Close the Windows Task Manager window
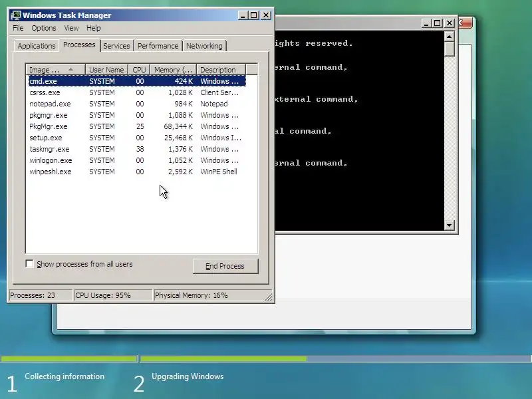Viewport: 532px width, 399px height. pos(266,15)
